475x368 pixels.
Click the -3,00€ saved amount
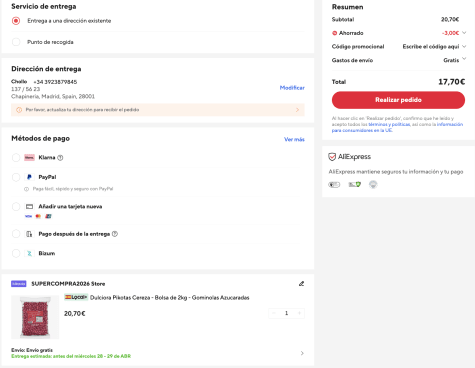pos(450,33)
